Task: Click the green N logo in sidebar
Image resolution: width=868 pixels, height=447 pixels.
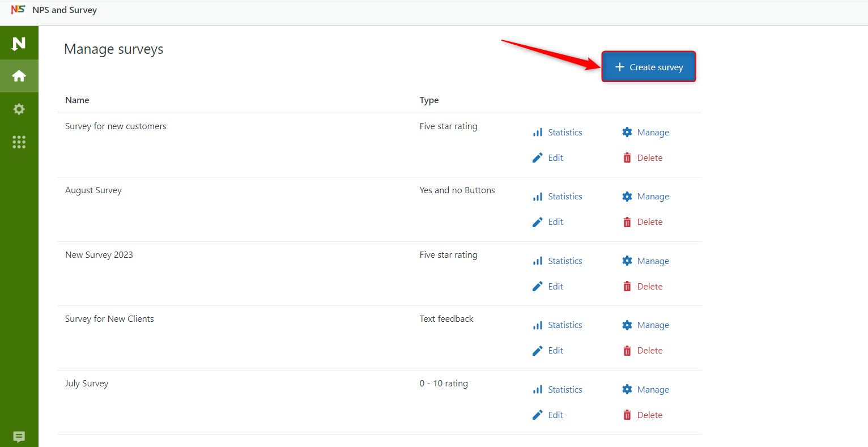Action: pyautogui.click(x=19, y=42)
